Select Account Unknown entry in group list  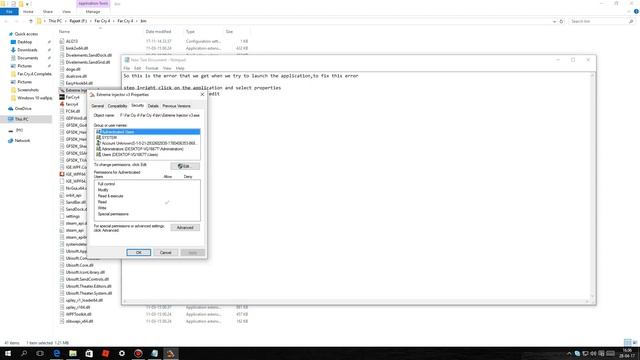(x=147, y=143)
